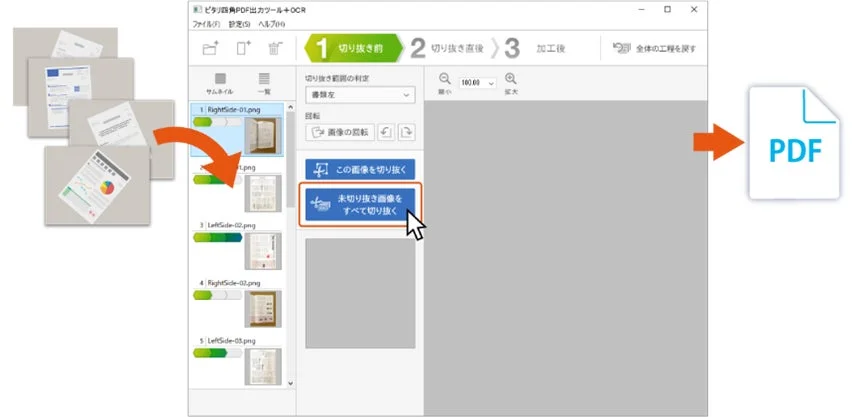
Task: Open the ファイル menu
Action: coord(206,25)
